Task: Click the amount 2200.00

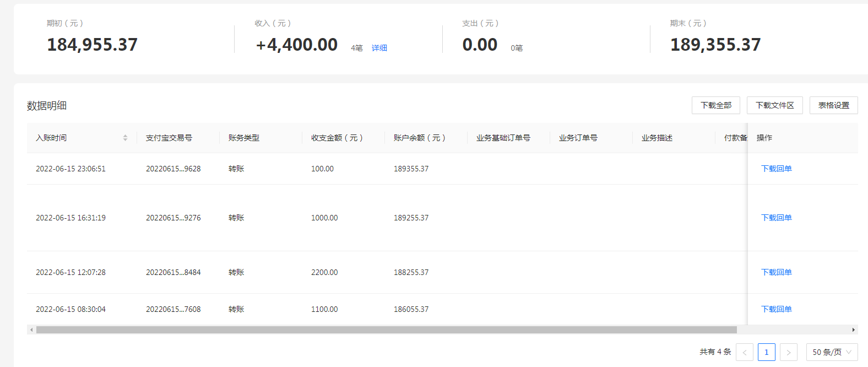Action: (x=324, y=272)
